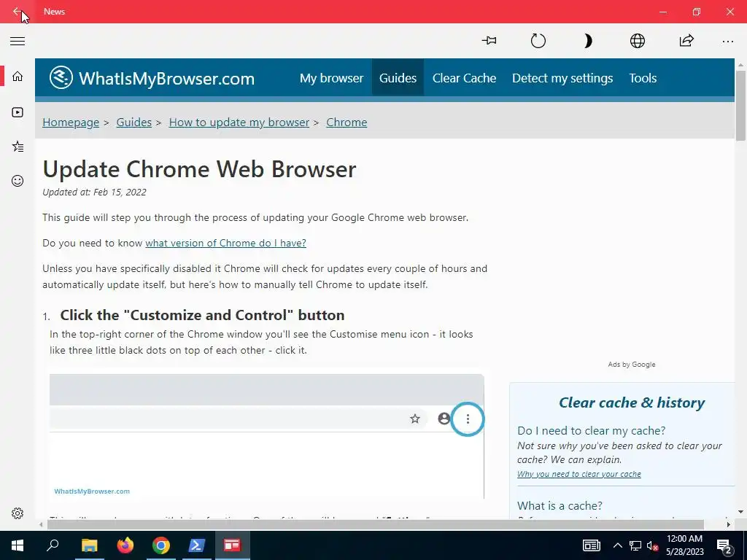Click the scroll up arrow
This screenshot has height=560, width=747.
point(740,64)
